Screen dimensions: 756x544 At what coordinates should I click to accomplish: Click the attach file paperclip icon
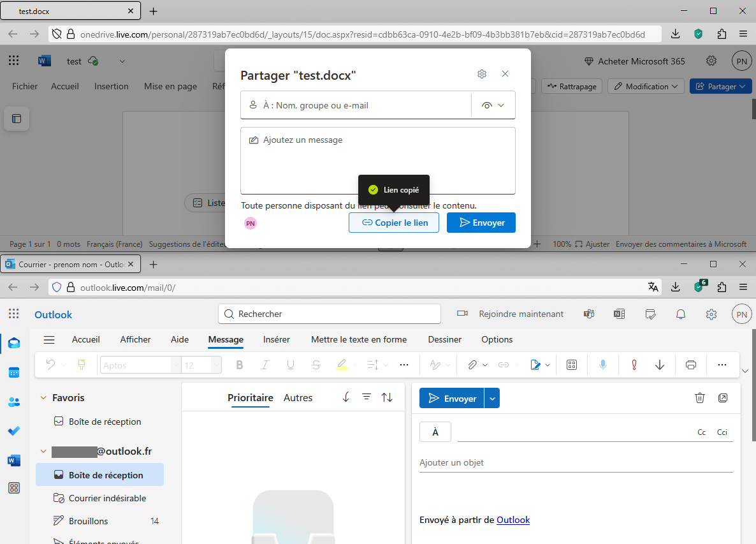point(472,365)
